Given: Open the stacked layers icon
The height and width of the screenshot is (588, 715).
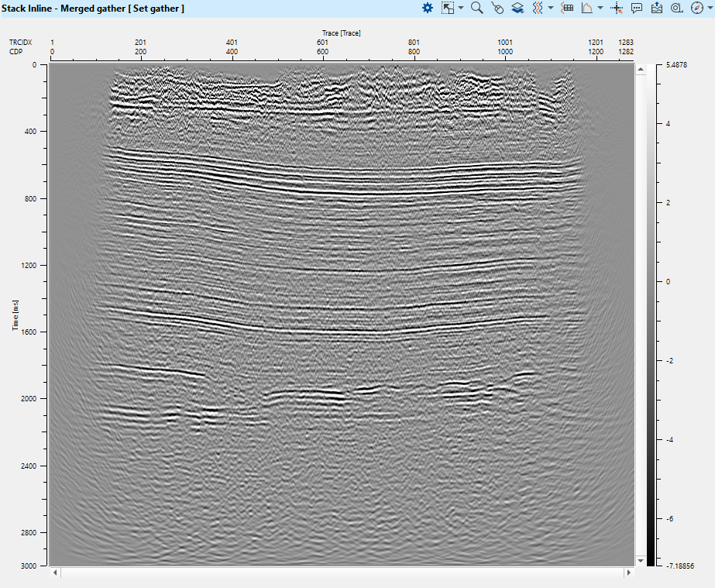Looking at the screenshot, I should click(x=517, y=8).
